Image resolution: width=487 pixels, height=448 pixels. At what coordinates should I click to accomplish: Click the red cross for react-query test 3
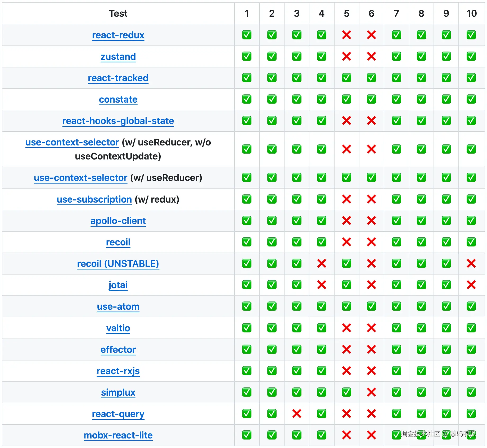tap(297, 414)
